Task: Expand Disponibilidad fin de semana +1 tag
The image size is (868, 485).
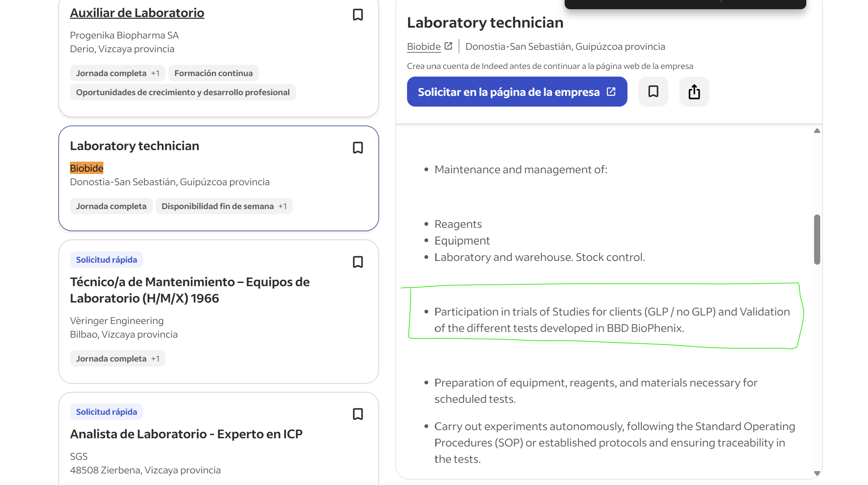Action: point(224,206)
